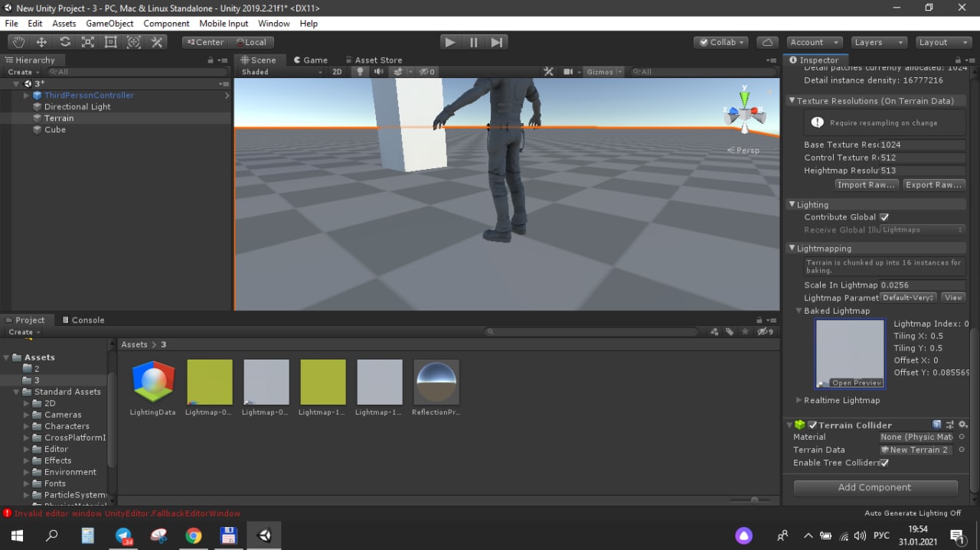This screenshot has width=980, height=550.
Task: Open the Component menu
Action: (x=166, y=24)
